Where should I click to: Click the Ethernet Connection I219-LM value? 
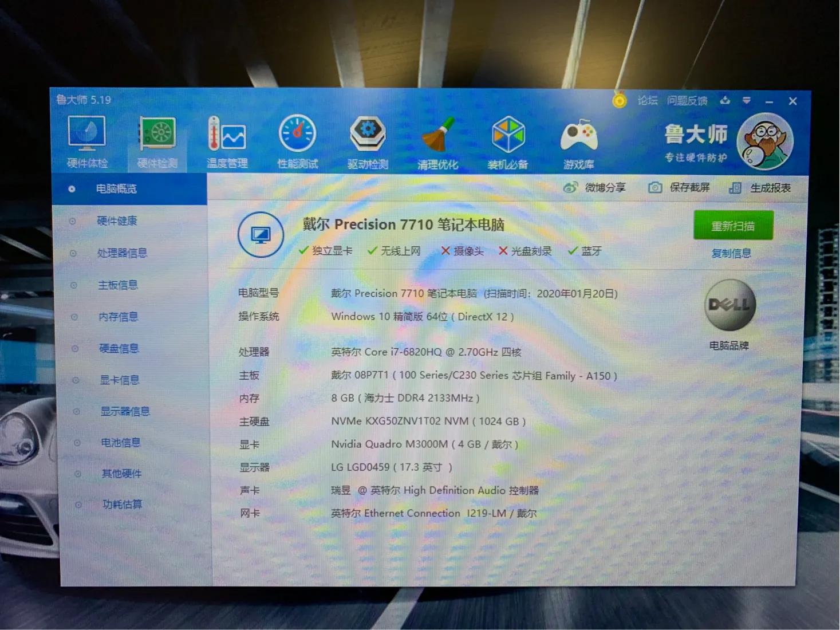tap(434, 513)
